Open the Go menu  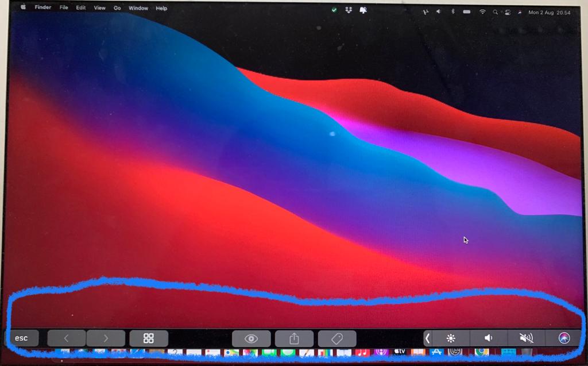click(117, 8)
